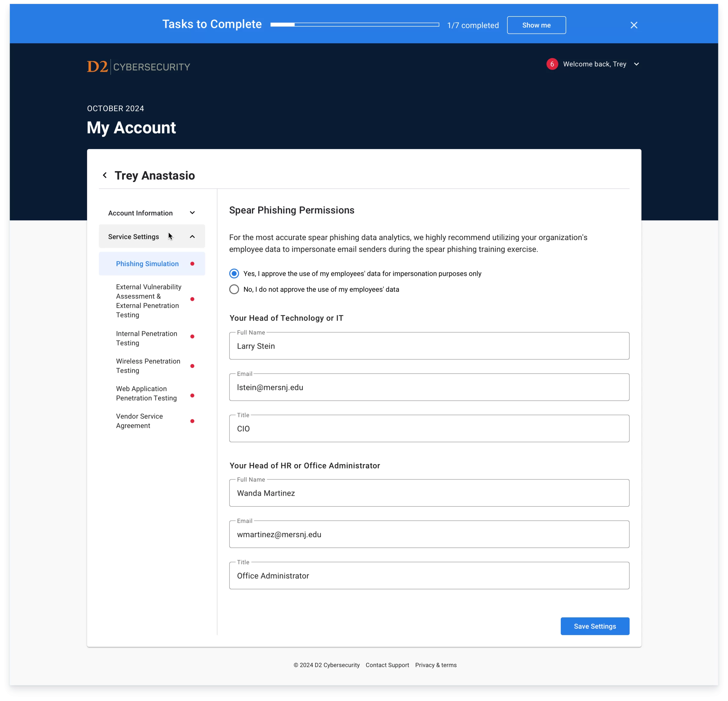
Task: Open the Phishing Simulation settings menu item
Action: pos(147,263)
